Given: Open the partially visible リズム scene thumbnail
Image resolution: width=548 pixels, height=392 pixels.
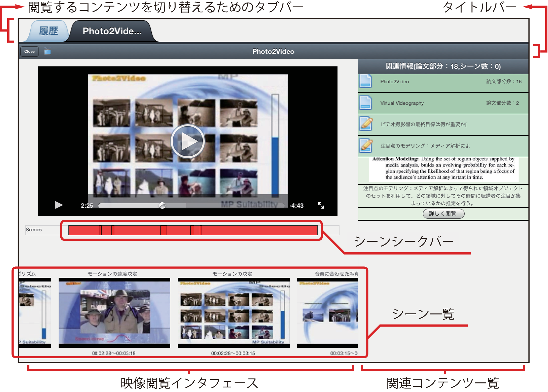Looking at the screenshot, I should (x=35, y=313).
